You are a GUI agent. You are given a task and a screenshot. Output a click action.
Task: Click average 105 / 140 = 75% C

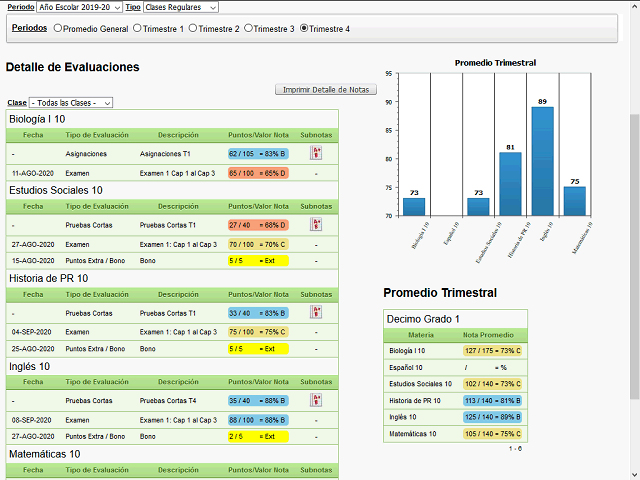pos(493,433)
